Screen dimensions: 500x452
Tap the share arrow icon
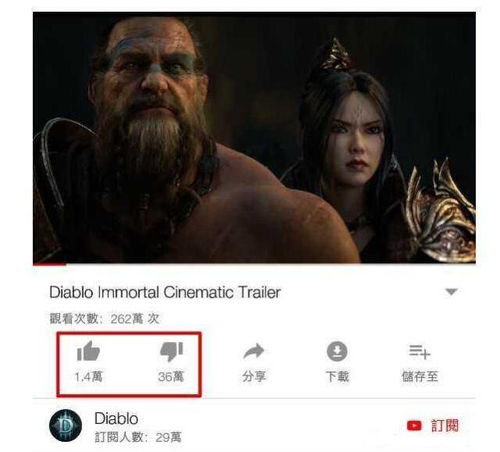coord(254,351)
